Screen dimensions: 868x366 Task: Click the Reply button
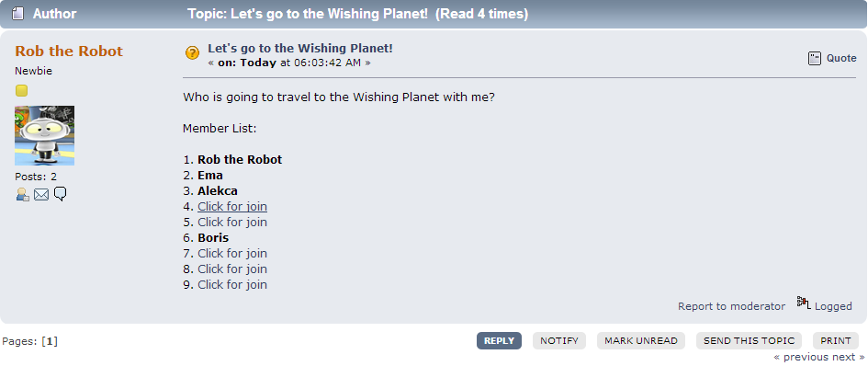coord(500,340)
